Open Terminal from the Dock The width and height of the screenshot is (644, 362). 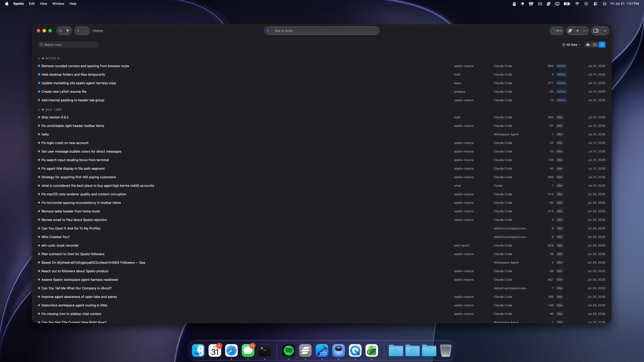tap(264, 350)
